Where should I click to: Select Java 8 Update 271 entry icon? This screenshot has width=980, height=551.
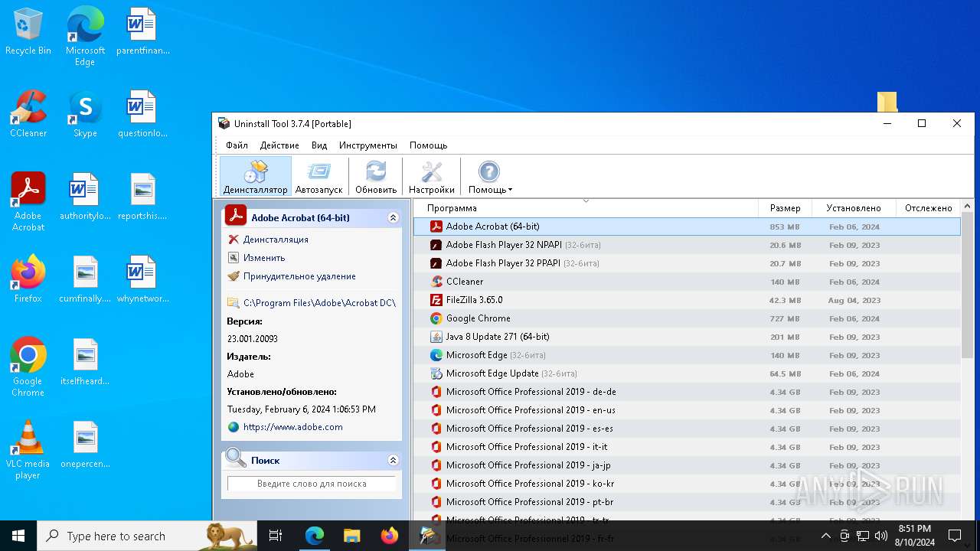click(436, 337)
